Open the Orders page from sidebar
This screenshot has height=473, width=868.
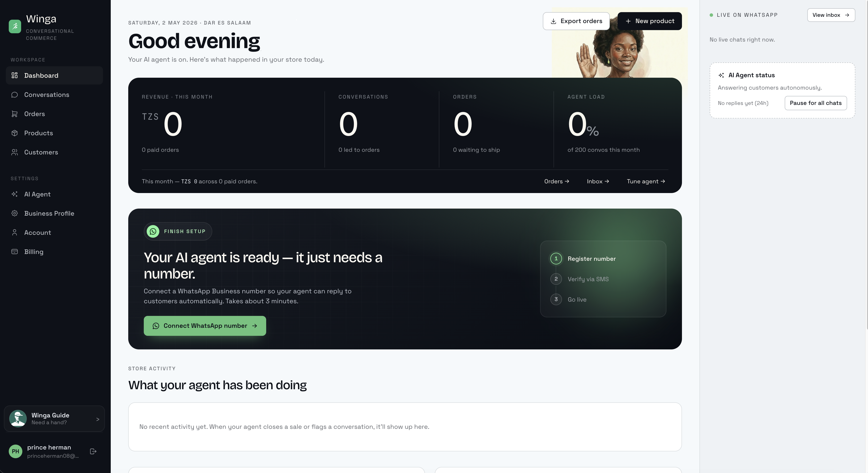tap(54, 114)
